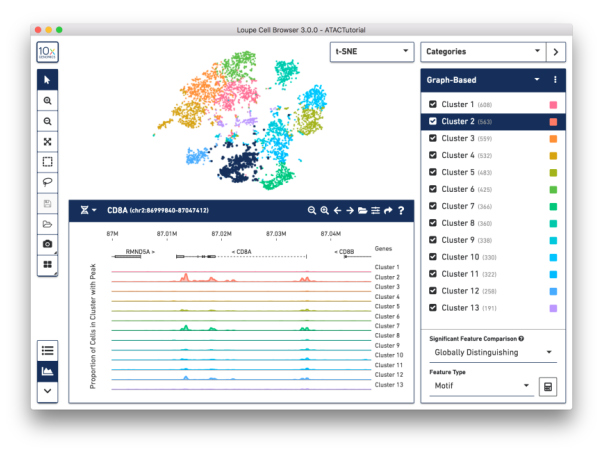
Task: Toggle the Cluster 7 checkbox
Action: coord(432,206)
